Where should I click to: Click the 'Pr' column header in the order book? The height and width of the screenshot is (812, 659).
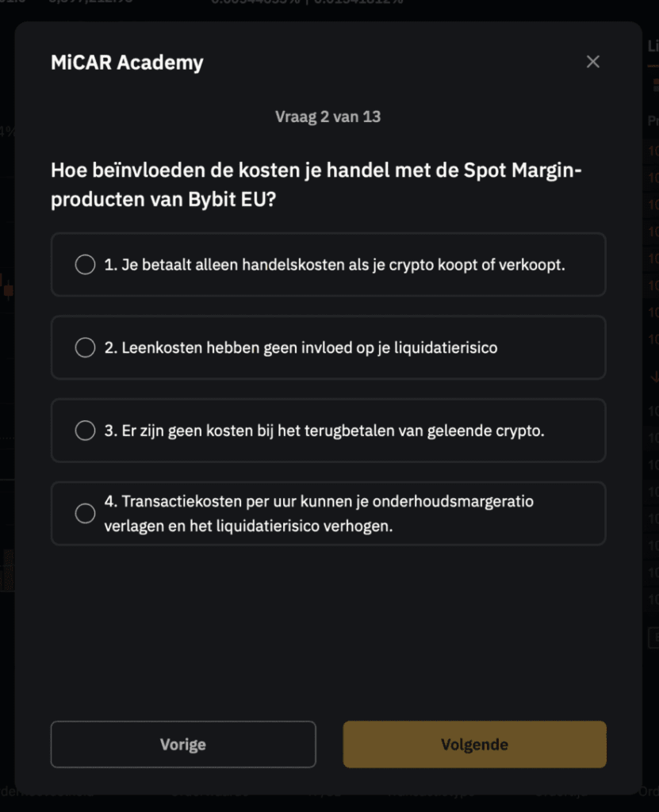click(x=653, y=121)
